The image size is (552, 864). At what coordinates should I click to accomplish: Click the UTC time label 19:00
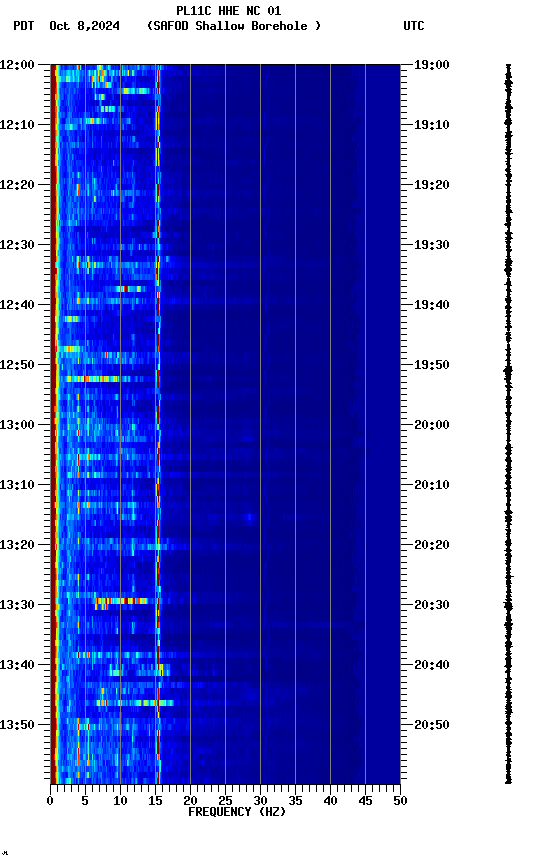[432, 65]
